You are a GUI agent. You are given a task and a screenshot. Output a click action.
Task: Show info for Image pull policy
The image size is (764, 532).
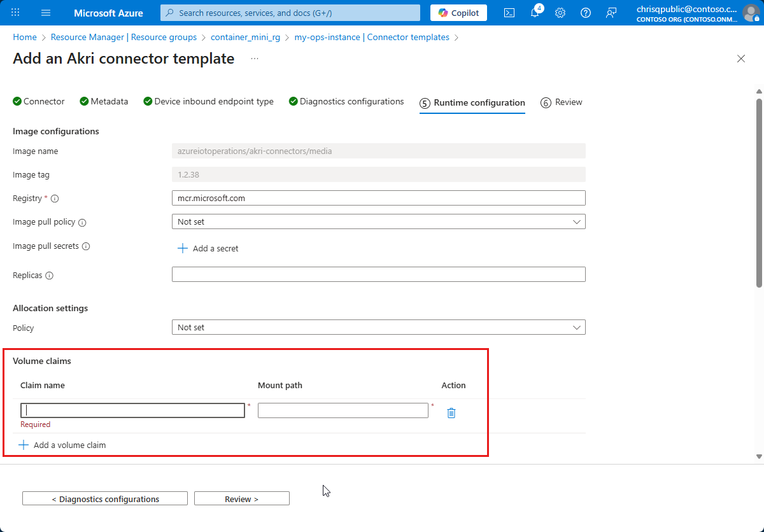[82, 223]
